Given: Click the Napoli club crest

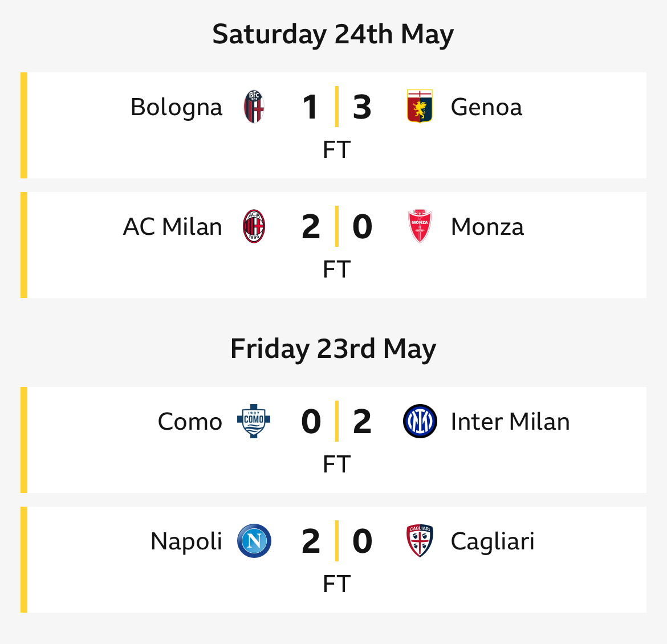Looking at the screenshot, I should [254, 541].
